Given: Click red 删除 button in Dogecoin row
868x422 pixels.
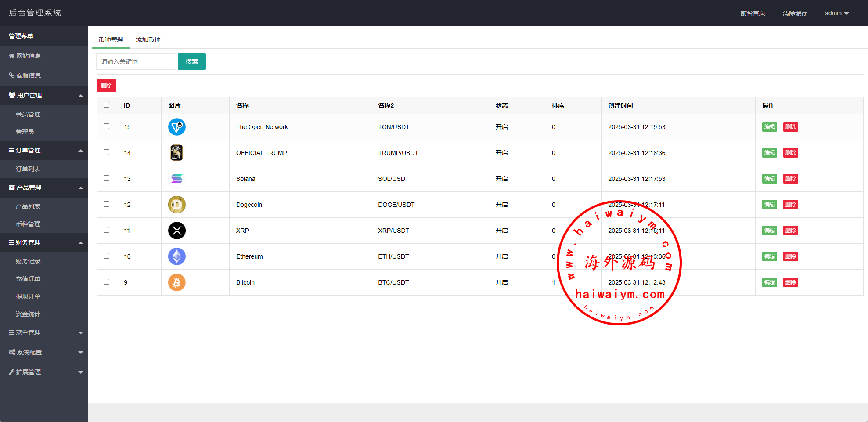Looking at the screenshot, I should 790,205.
